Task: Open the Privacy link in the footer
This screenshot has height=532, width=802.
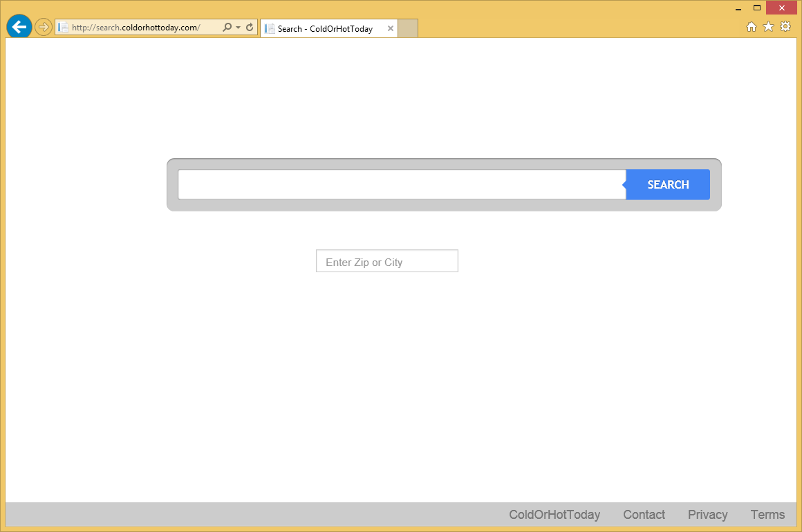Action: click(707, 514)
